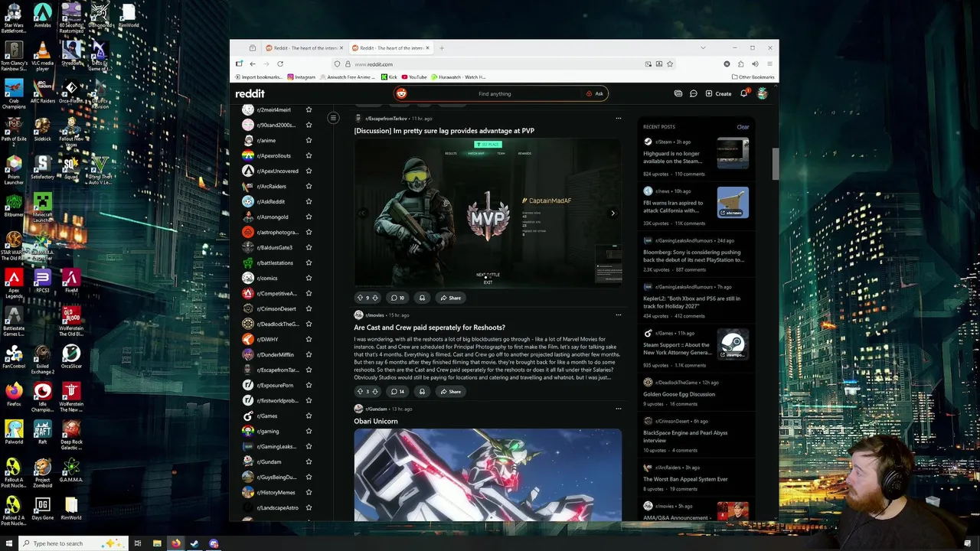The height and width of the screenshot is (551, 980).
Task: Upvote the Cast and Crew reshoots post
Action: pos(360,391)
